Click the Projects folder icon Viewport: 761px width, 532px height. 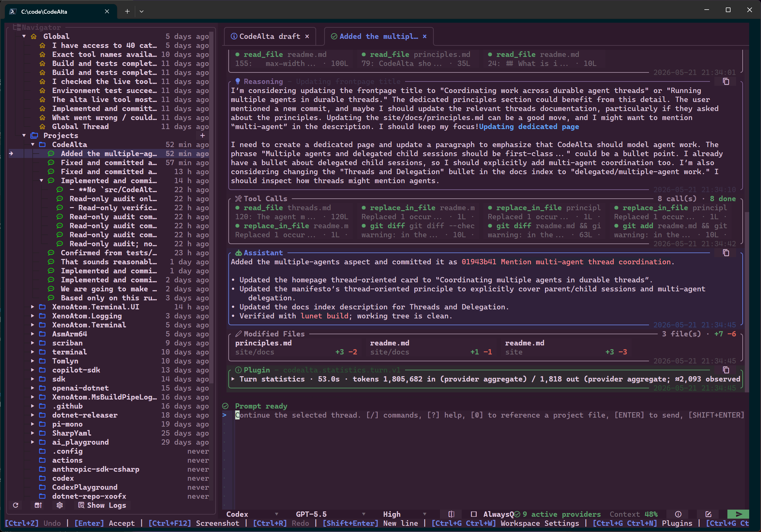coord(34,136)
